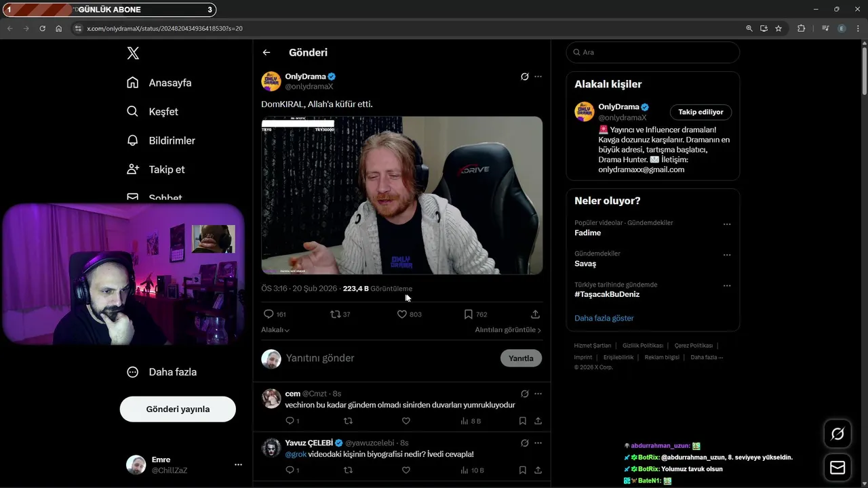Like the post with 803 likes
This screenshot has height=488, width=868.
[x=409, y=314]
